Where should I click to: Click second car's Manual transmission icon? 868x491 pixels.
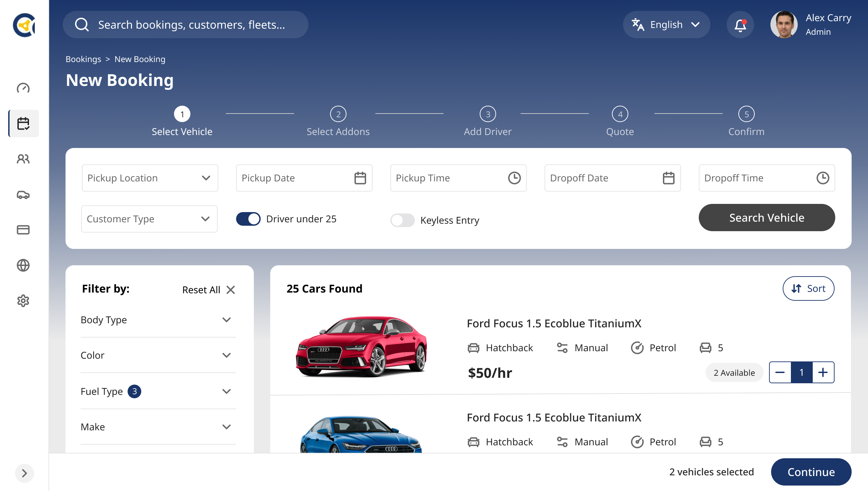[x=562, y=442]
